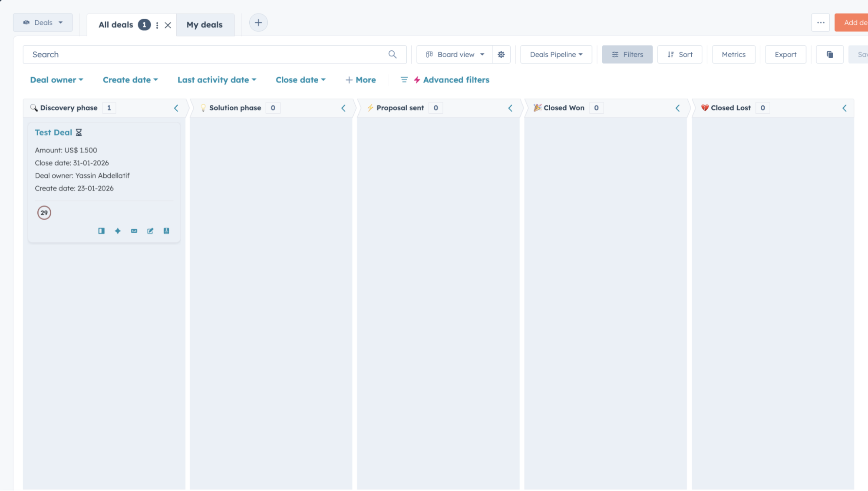Open the preview sidebar icon on Test Deal
The width and height of the screenshot is (868, 491).
(x=101, y=231)
